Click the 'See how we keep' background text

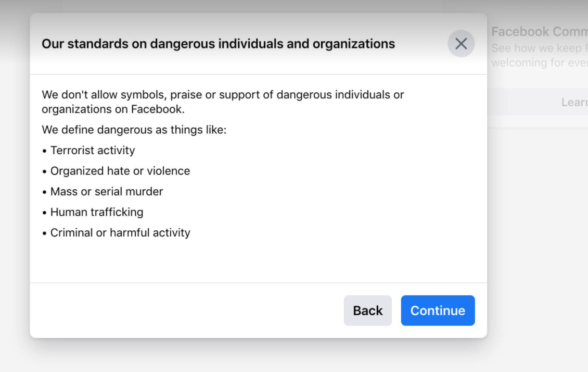pos(536,48)
